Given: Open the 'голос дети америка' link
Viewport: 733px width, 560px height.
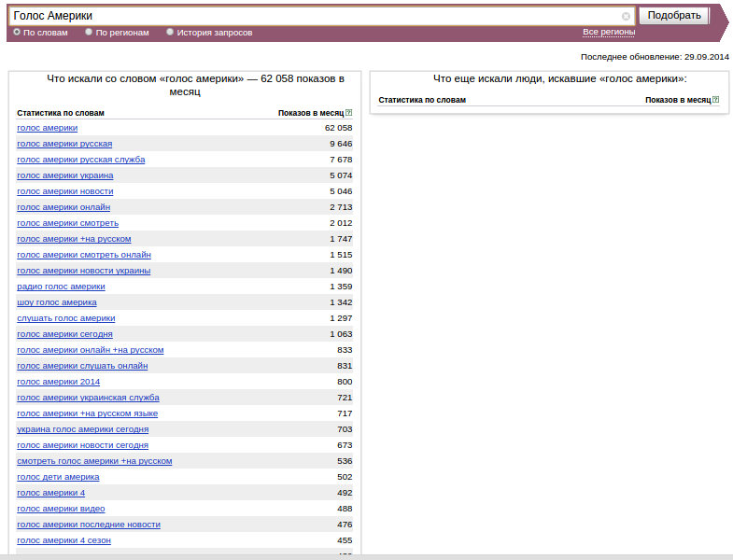Looking at the screenshot, I should pyautogui.click(x=58, y=477).
